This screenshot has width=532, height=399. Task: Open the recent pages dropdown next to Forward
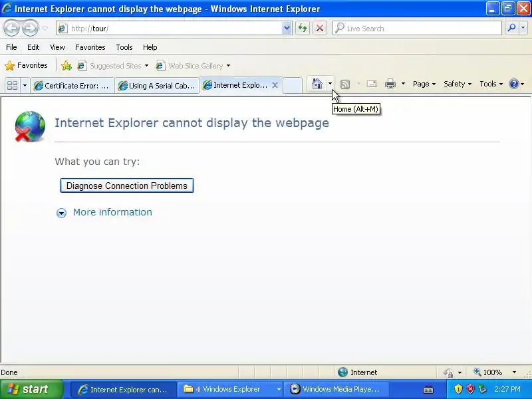pos(45,29)
